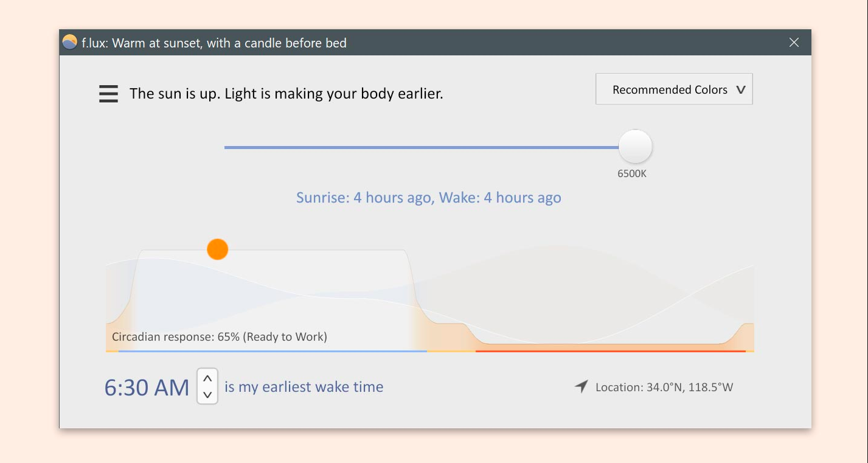Click the 6500K label under the slider
Viewport: 868px width, 463px height.
tap(632, 173)
